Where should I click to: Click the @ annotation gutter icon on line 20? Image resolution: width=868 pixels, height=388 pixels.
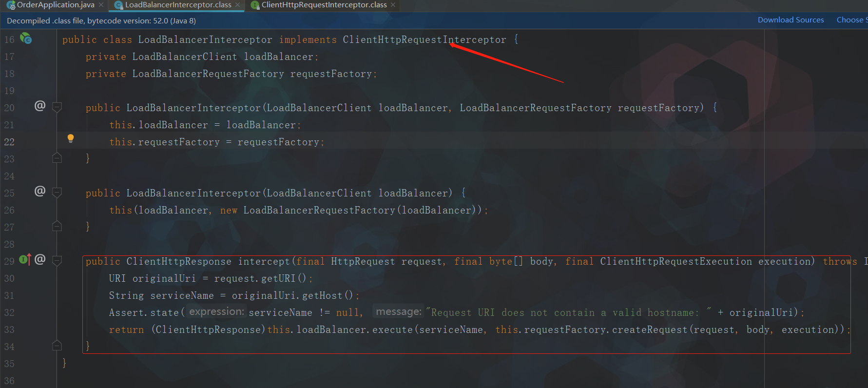(x=40, y=106)
